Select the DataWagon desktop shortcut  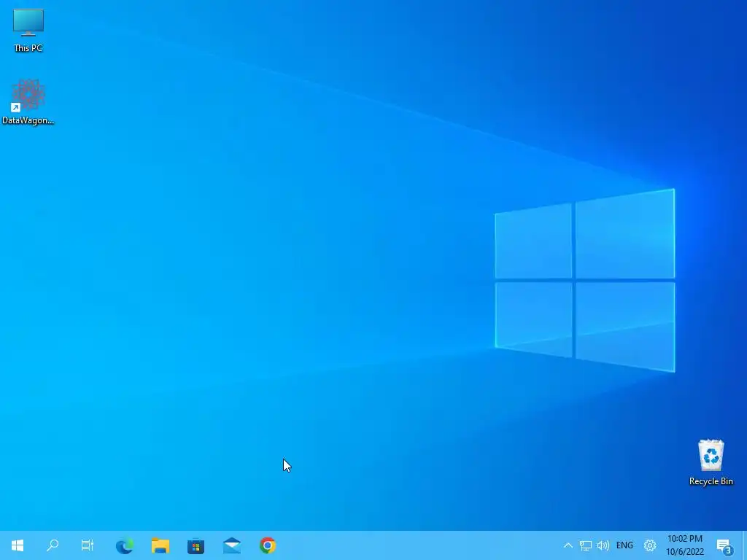click(28, 102)
